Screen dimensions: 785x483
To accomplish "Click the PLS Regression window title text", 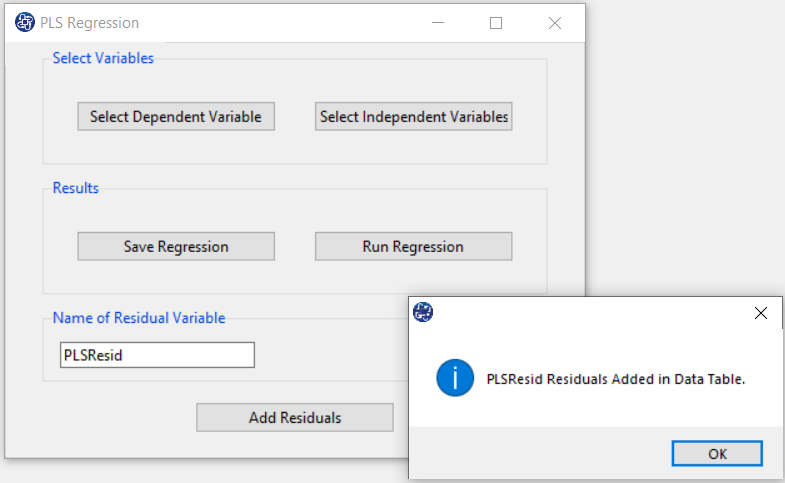I will click(x=90, y=22).
